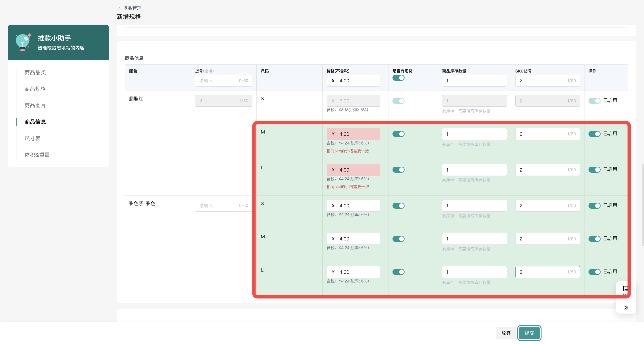Open the help chat icon
644x344 pixels.
pyautogui.click(x=625, y=289)
